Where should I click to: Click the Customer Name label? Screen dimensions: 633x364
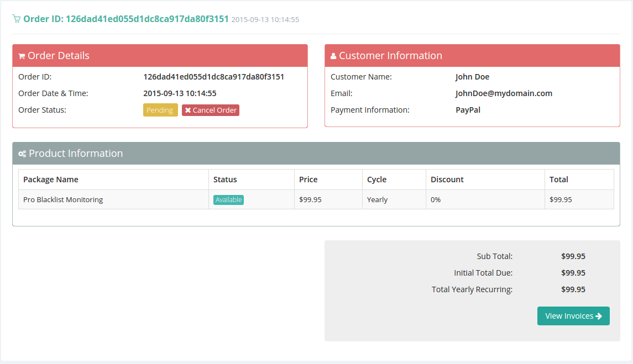[x=362, y=77]
